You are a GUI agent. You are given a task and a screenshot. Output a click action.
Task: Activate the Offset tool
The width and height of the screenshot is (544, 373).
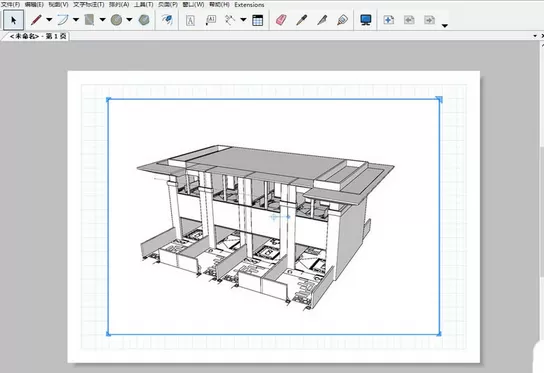tap(167, 20)
